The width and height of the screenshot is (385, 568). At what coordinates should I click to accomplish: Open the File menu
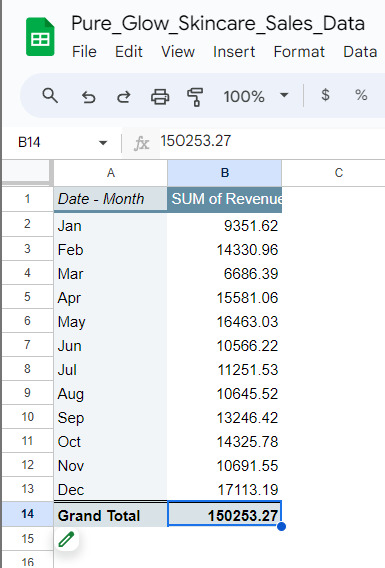pos(84,52)
